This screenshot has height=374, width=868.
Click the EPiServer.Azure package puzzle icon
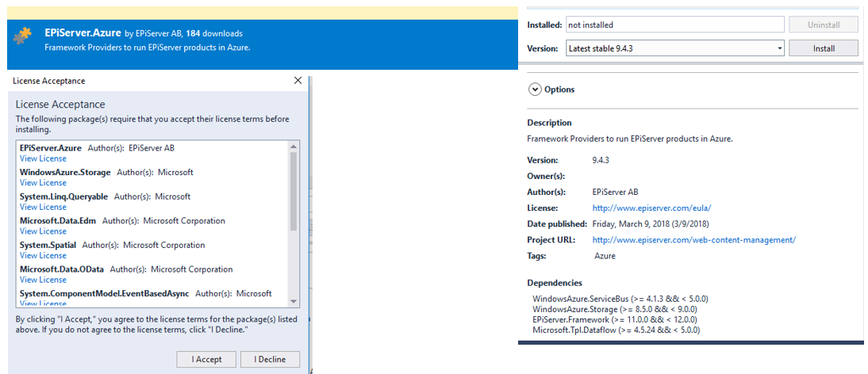click(x=23, y=36)
